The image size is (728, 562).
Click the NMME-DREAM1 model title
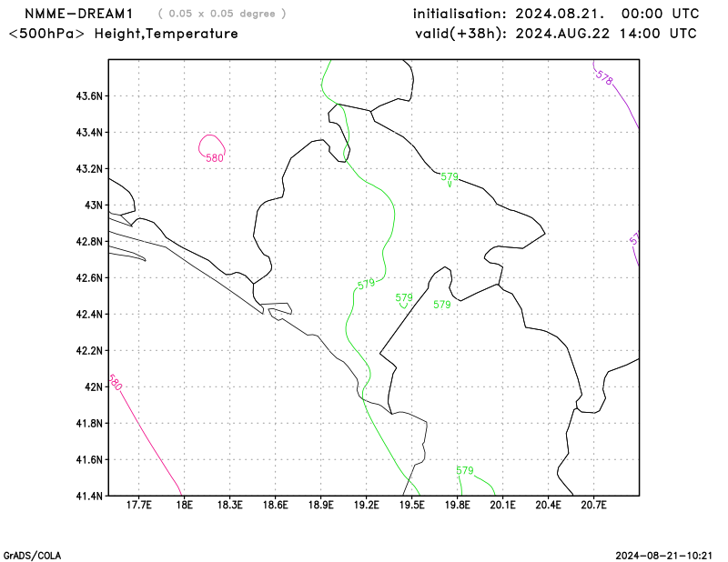pyautogui.click(x=78, y=14)
